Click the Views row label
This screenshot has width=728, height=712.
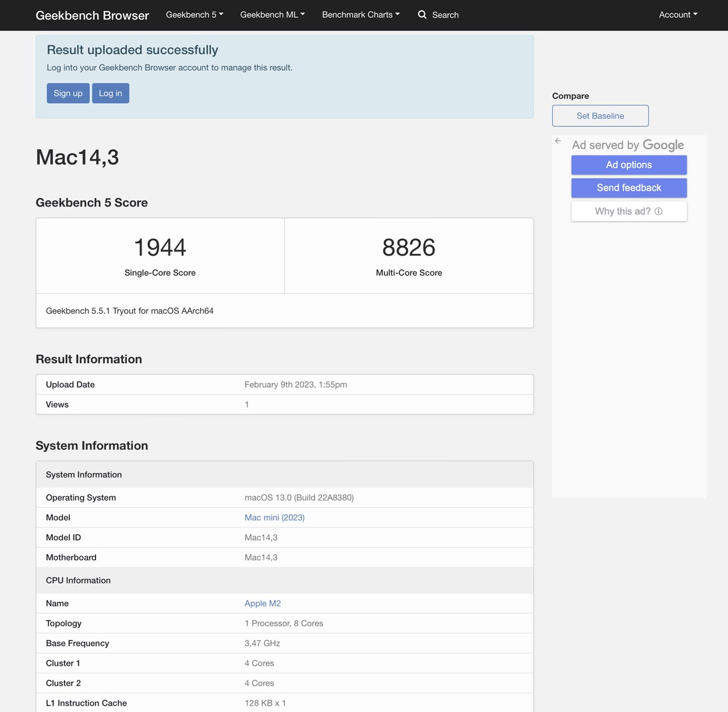pyautogui.click(x=57, y=405)
